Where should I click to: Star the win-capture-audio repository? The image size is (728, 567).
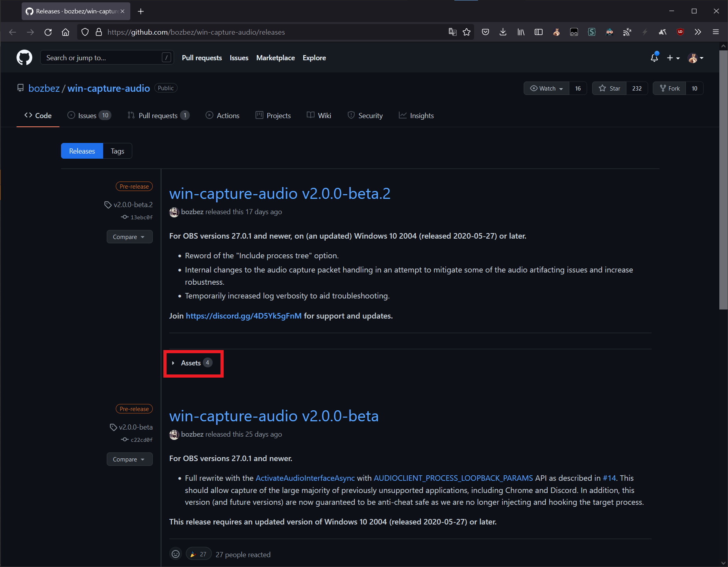(609, 88)
